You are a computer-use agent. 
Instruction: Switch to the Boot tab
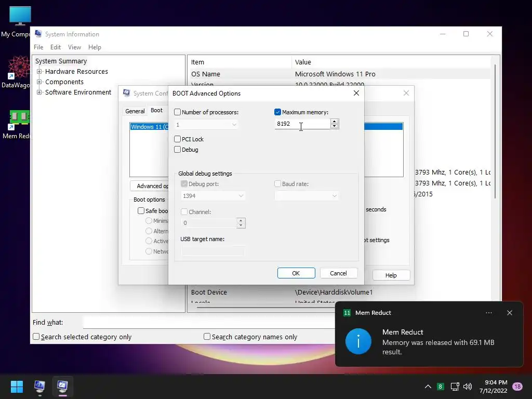click(x=156, y=110)
